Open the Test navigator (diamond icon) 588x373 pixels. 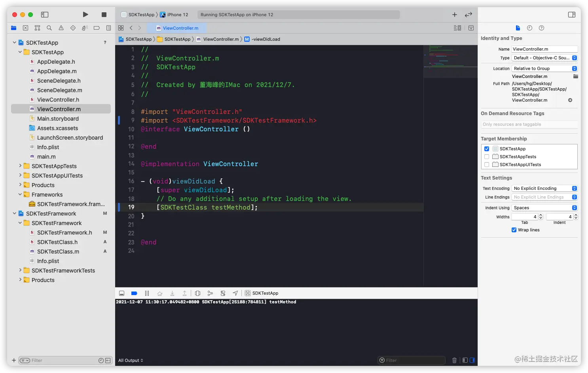[x=73, y=28]
